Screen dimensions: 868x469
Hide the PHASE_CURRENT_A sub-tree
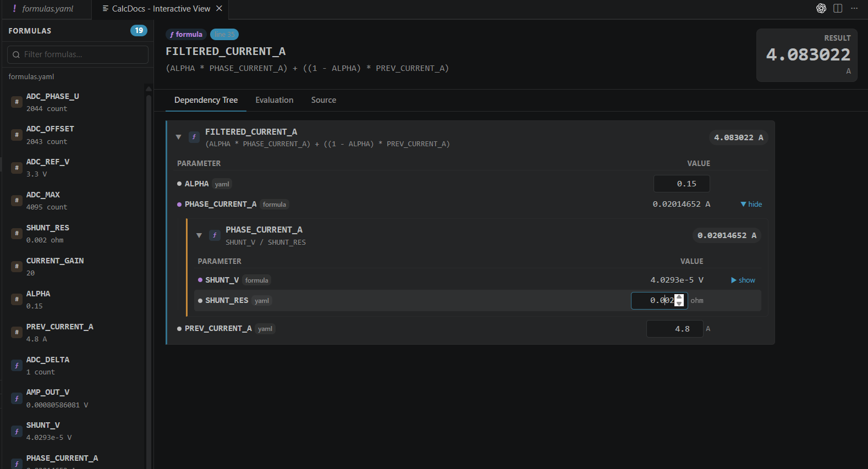pyautogui.click(x=751, y=204)
